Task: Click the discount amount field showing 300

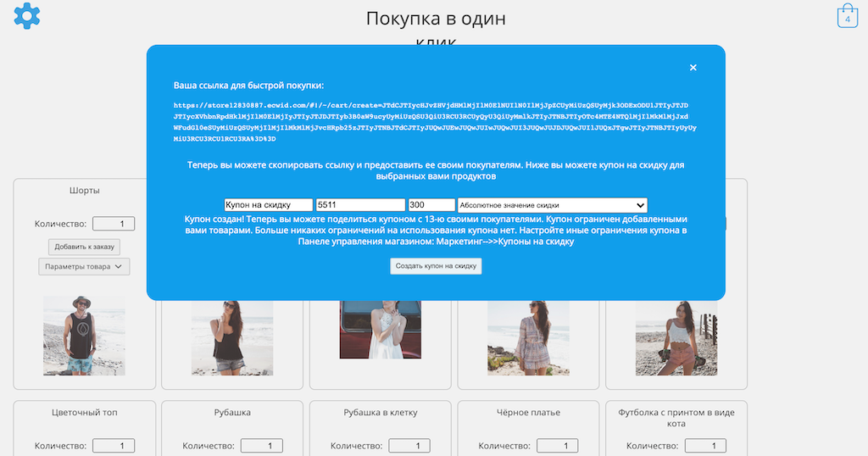Action: click(x=431, y=205)
